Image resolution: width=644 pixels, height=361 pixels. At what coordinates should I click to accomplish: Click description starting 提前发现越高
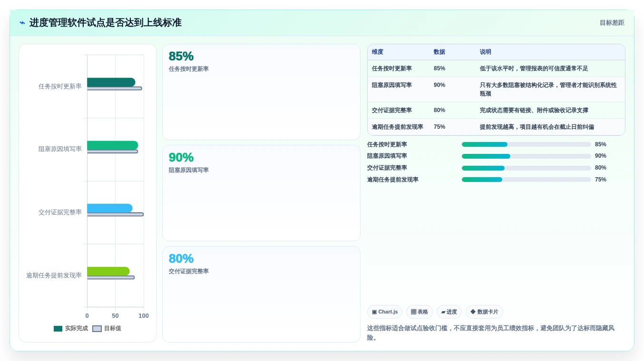(x=537, y=127)
